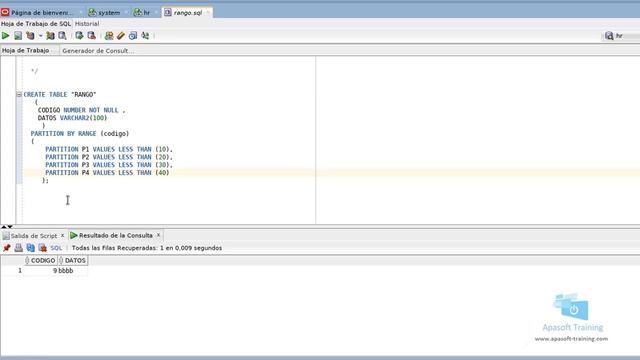640x360 pixels.
Task: Click the delete row icon in results
Action: 42,248
